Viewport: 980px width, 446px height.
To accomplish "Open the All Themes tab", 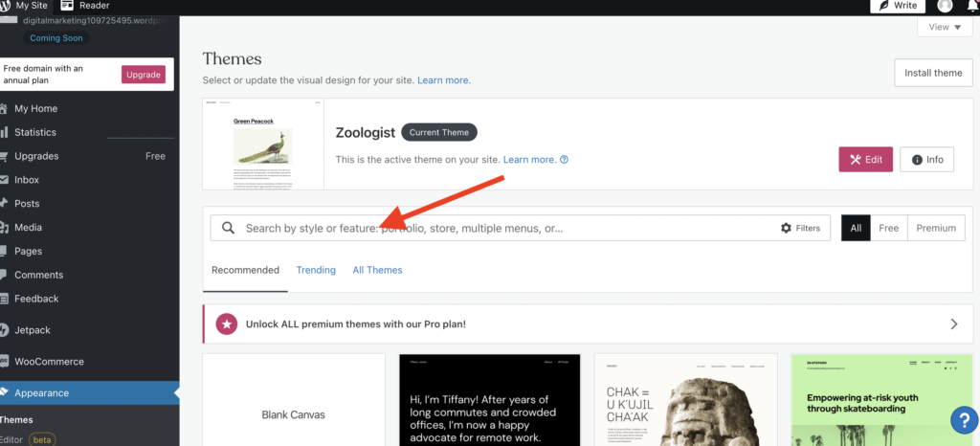I will tap(377, 270).
